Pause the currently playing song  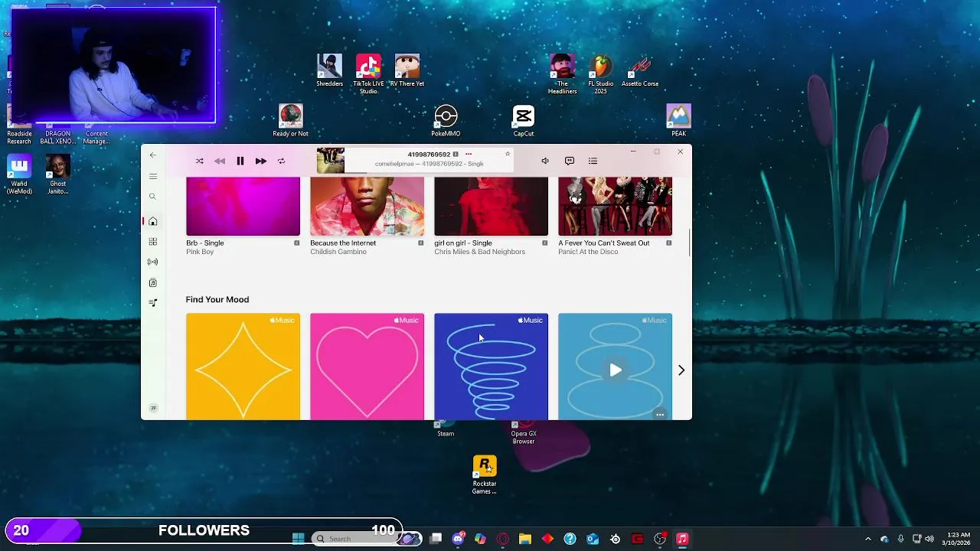[x=240, y=161]
